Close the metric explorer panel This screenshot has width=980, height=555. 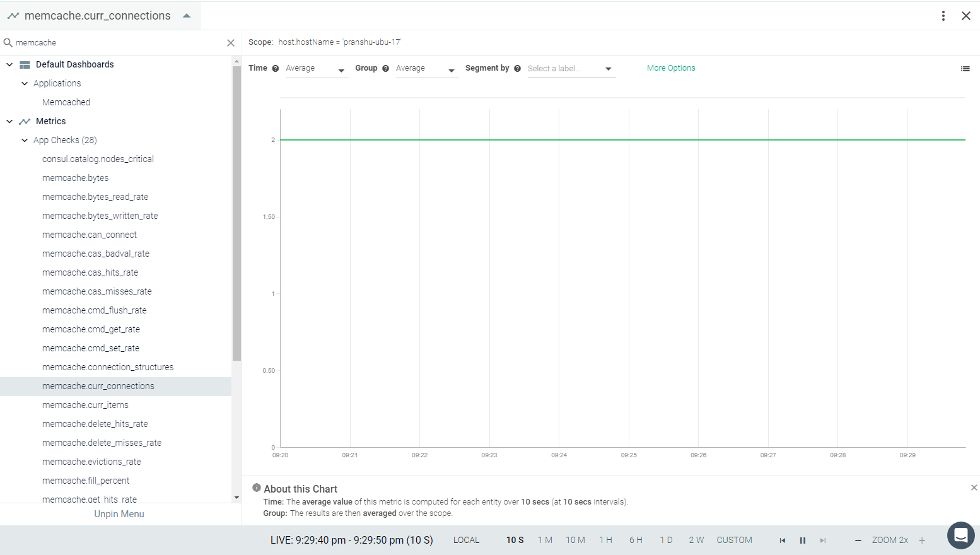tap(966, 16)
